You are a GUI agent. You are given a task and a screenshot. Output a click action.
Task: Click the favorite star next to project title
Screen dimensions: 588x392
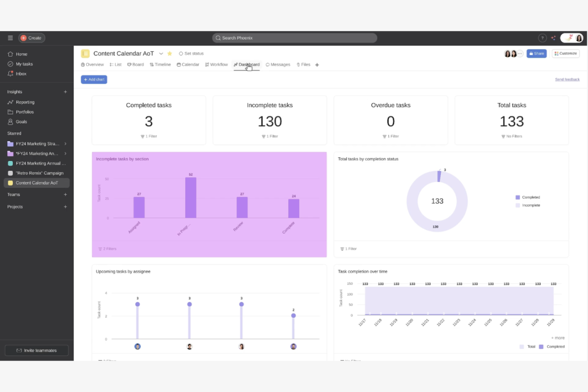[170, 54]
